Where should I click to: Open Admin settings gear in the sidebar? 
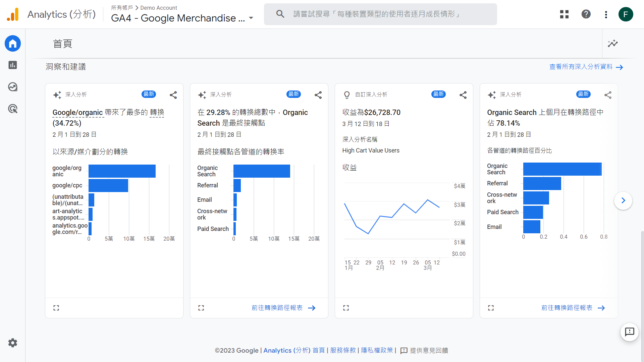pyautogui.click(x=13, y=343)
